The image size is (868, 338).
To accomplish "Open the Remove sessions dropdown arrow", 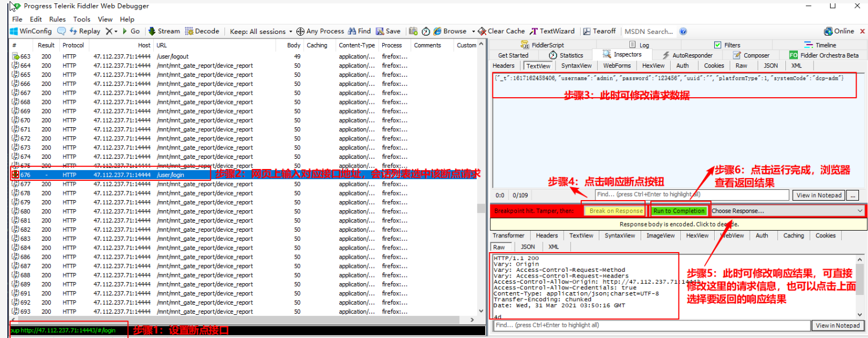I will 116,32.
